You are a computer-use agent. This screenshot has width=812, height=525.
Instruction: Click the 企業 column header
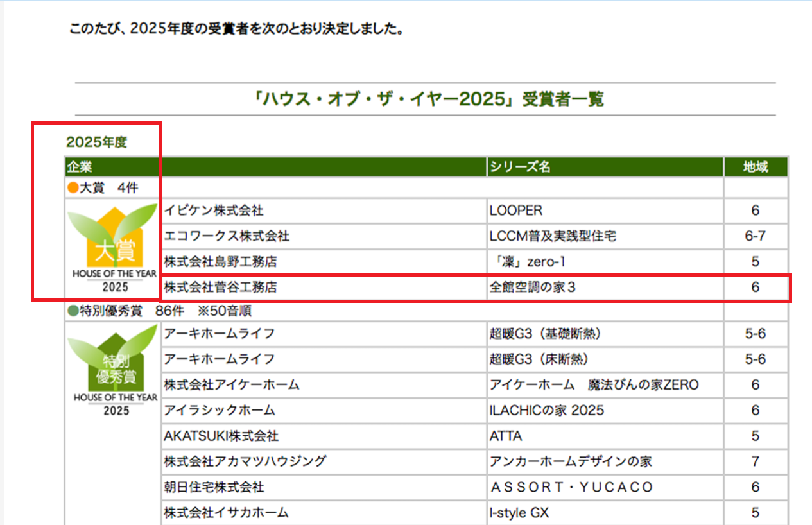79,167
